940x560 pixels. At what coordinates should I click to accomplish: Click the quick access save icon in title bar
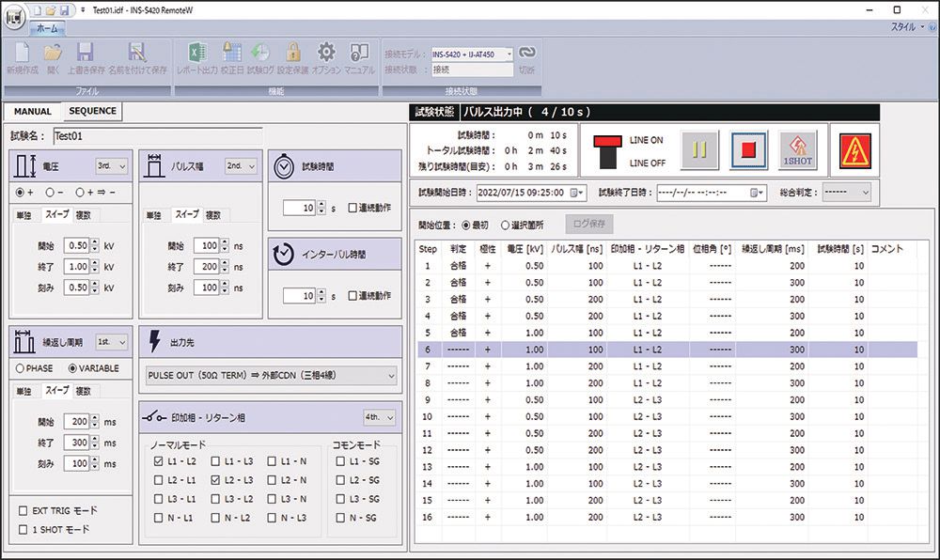point(65,10)
